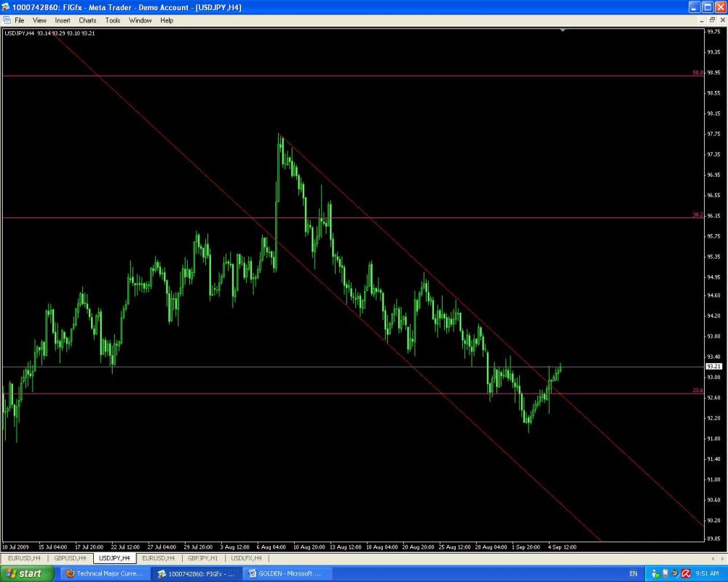Open the Windows Start menu
The width and height of the screenshot is (728, 582).
tap(27, 574)
